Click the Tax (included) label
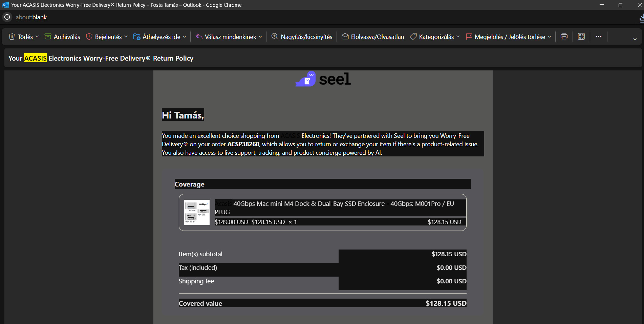 [198, 267]
